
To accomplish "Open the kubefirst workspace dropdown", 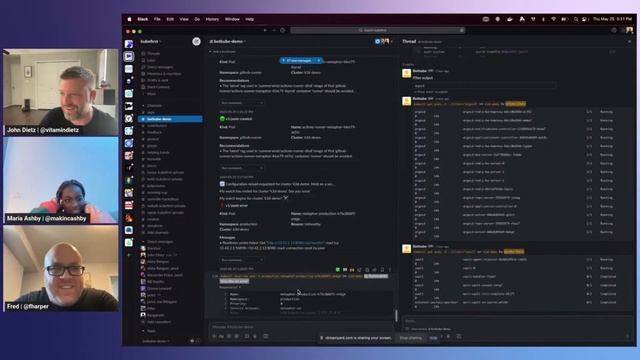I will pyautogui.click(x=151, y=42).
